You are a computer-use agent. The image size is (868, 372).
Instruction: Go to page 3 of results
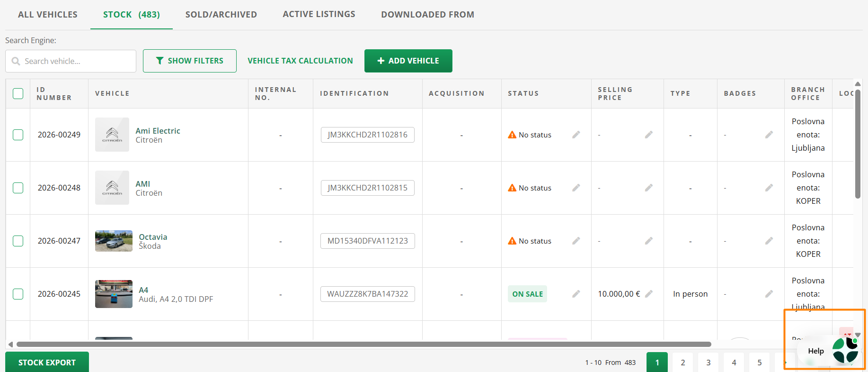point(709,362)
